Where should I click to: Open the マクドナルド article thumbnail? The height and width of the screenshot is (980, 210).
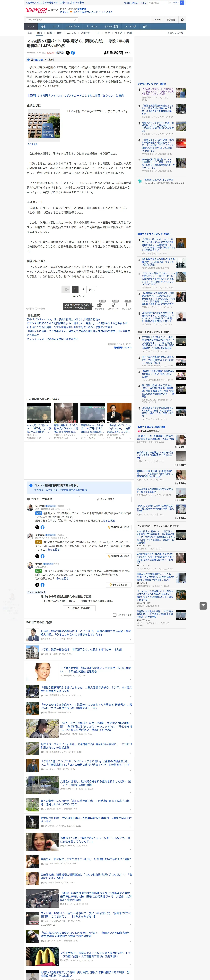[42, 956]
